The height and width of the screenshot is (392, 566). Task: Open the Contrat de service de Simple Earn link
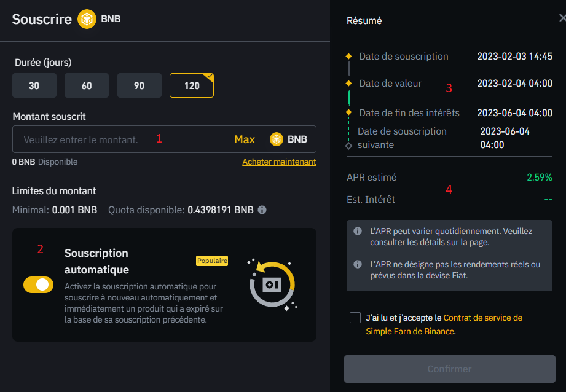(482, 318)
